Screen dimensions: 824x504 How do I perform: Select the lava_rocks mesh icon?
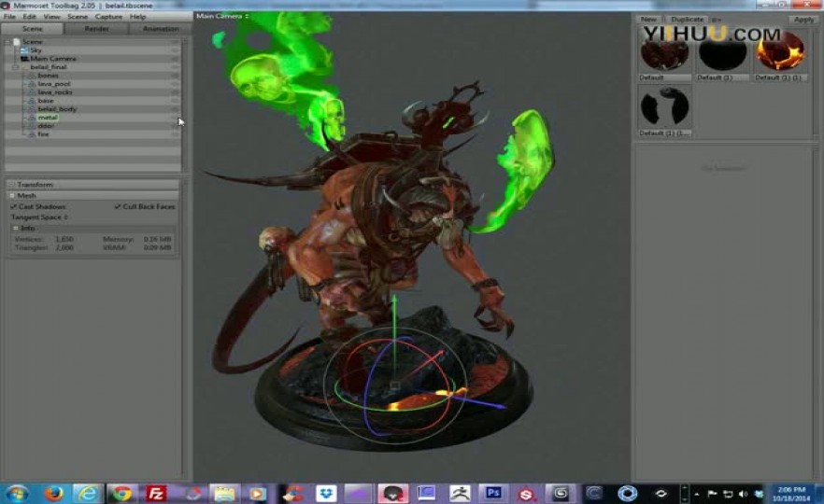point(32,92)
